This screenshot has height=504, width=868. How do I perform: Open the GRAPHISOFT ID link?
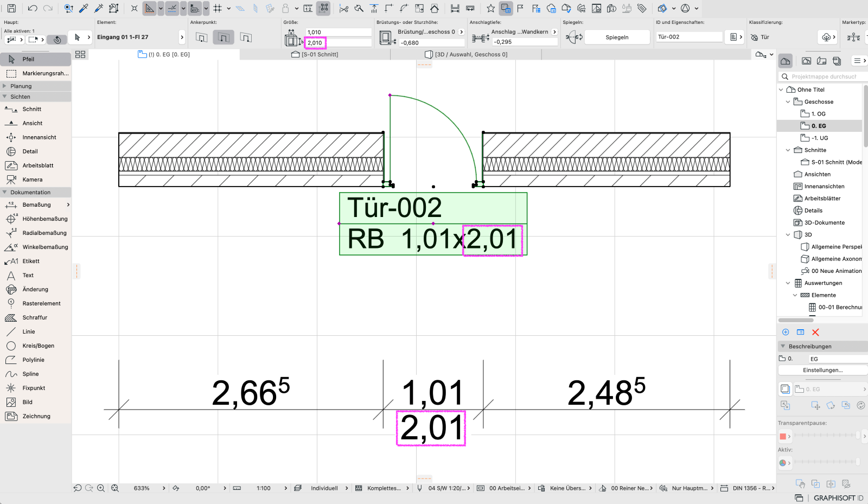click(x=838, y=497)
